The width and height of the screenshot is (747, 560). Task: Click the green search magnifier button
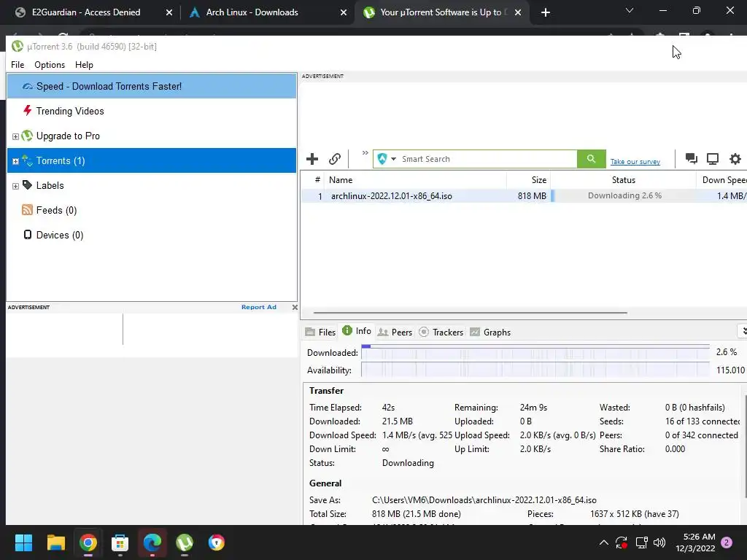(591, 158)
